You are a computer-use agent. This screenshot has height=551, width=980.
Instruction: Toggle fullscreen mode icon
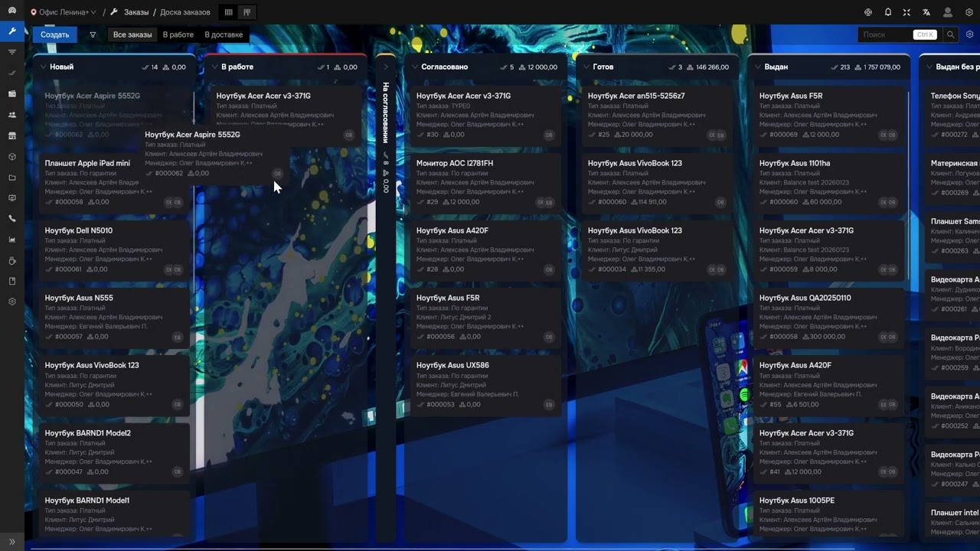pyautogui.click(x=907, y=12)
